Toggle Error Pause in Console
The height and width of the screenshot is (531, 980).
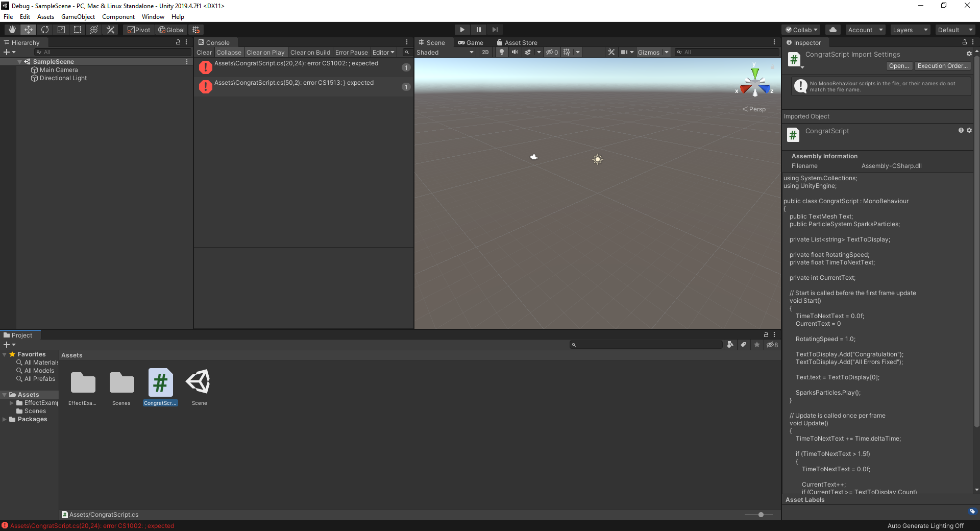(351, 52)
